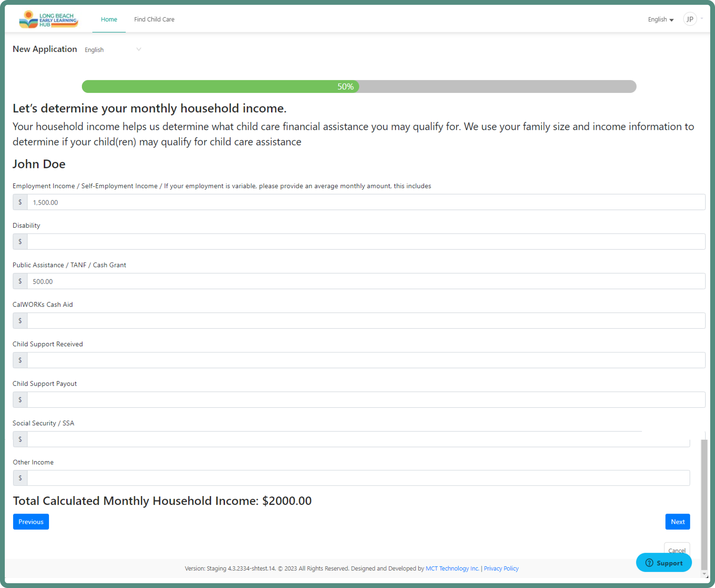715x588 pixels.
Task: Click the 50% progress bar
Action: (359, 86)
